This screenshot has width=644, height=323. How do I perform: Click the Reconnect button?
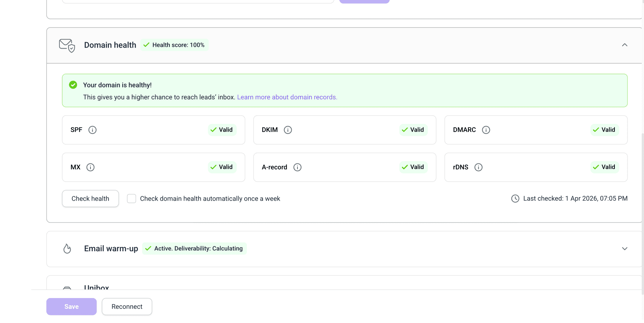pos(127,307)
